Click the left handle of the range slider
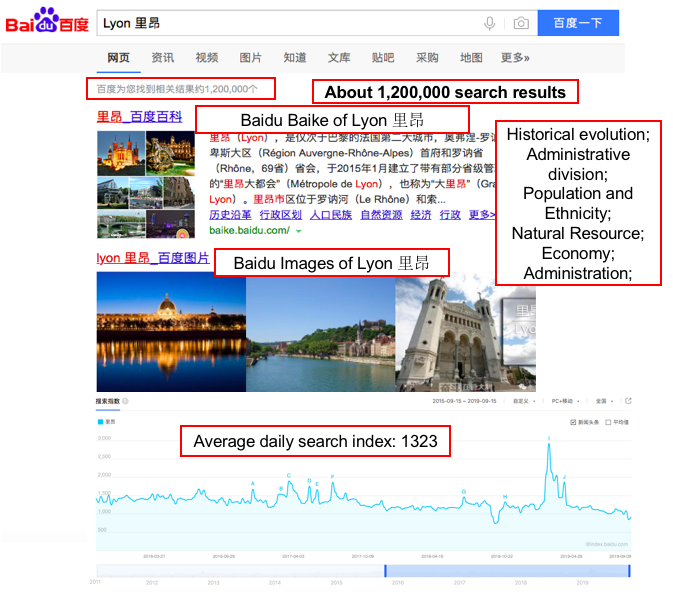The image size is (673, 592). click(385, 571)
